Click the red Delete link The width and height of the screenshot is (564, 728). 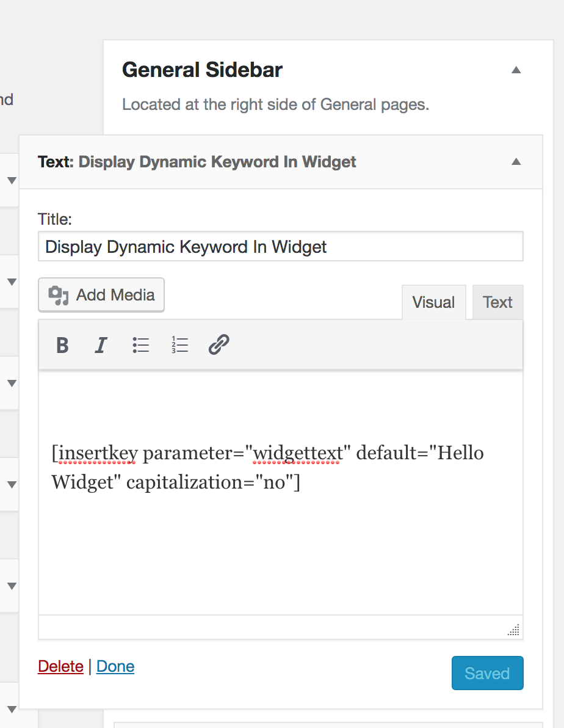[60, 666]
